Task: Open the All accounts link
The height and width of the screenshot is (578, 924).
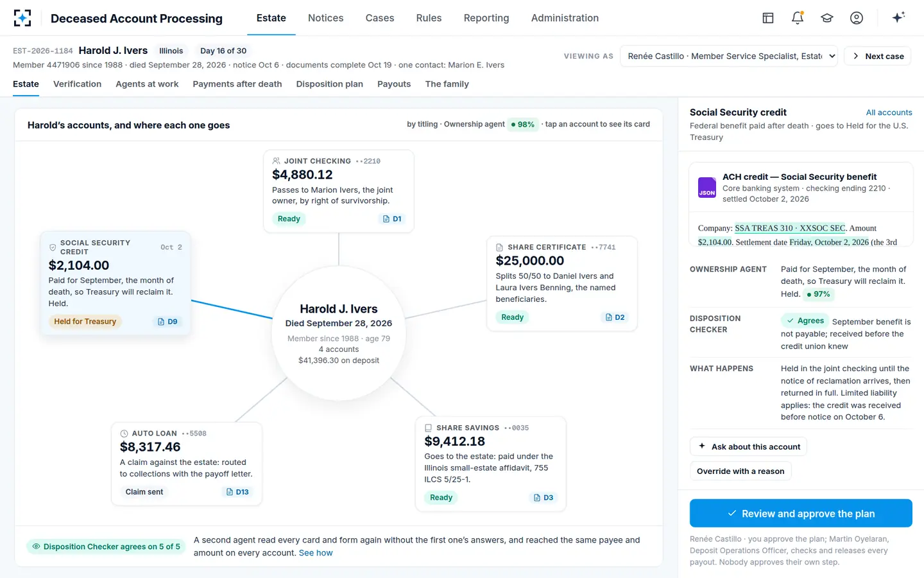Action: pyautogui.click(x=889, y=112)
